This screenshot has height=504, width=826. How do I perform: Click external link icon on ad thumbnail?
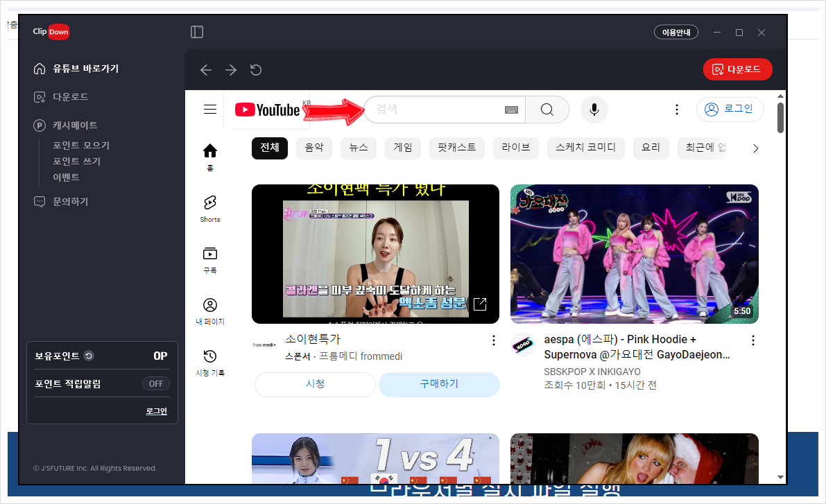point(480,304)
